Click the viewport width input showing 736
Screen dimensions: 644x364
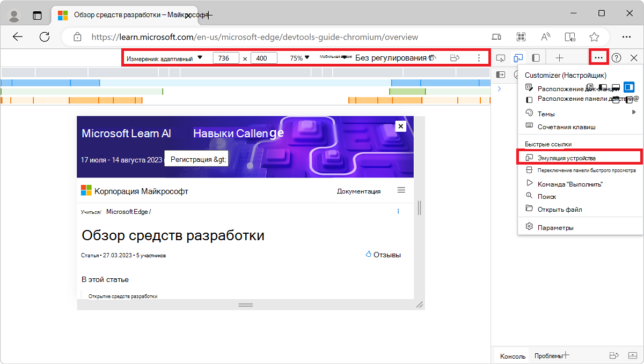tap(225, 57)
